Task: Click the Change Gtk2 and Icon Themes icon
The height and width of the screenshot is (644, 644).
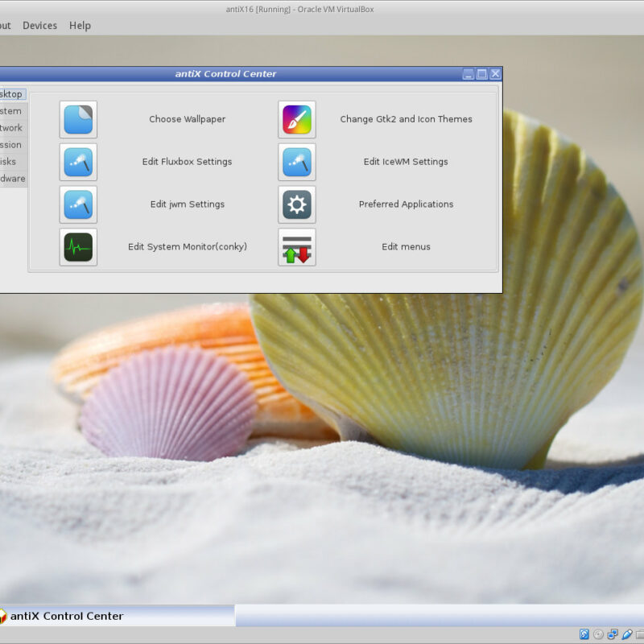Action: pos(297,119)
